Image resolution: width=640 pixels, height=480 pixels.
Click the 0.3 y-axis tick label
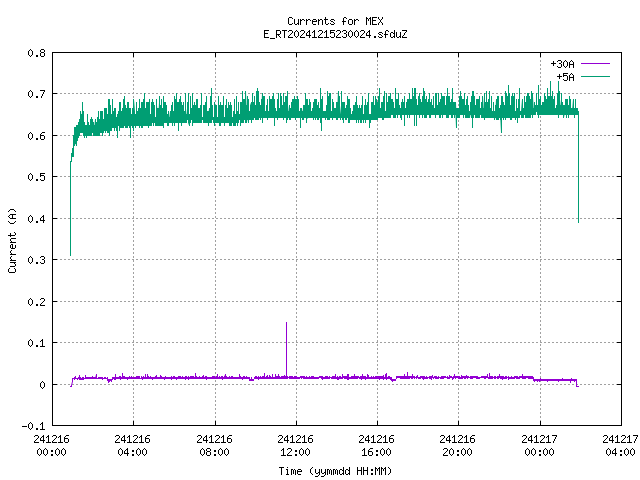pyautogui.click(x=36, y=260)
